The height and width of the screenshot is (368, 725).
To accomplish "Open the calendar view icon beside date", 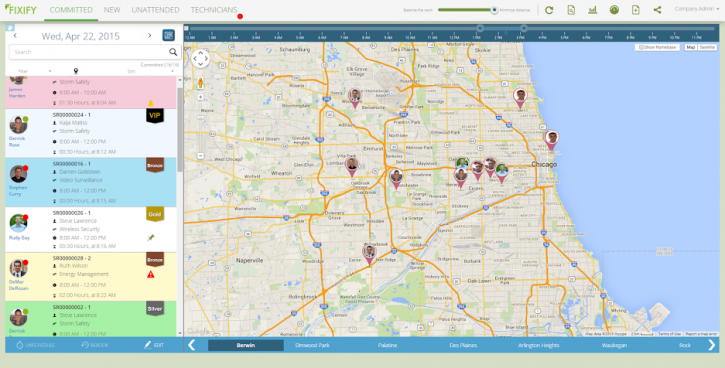I will pos(168,35).
